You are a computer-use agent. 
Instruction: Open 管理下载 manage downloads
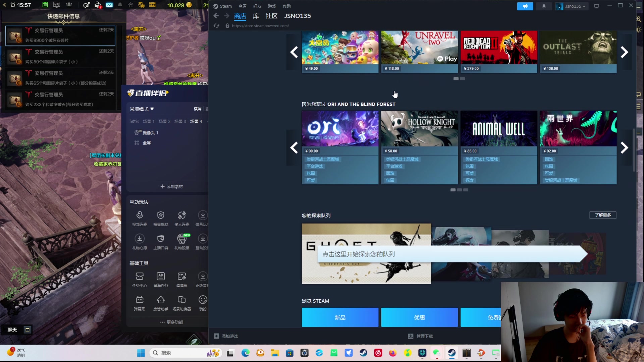[x=420, y=336]
